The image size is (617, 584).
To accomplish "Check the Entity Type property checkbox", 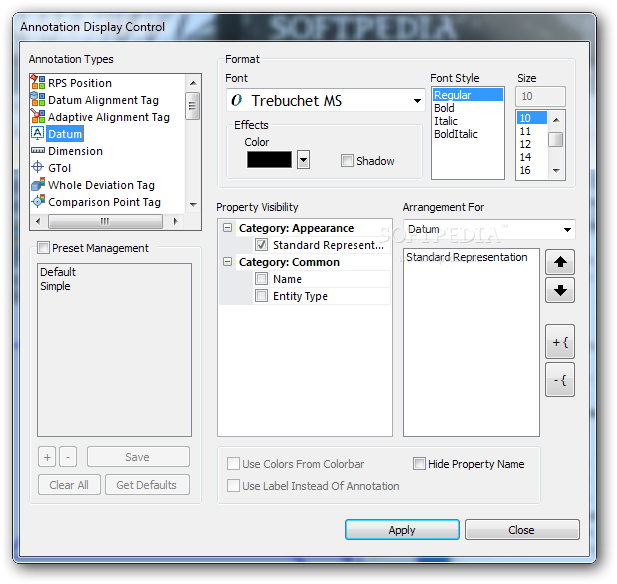I will click(x=261, y=296).
